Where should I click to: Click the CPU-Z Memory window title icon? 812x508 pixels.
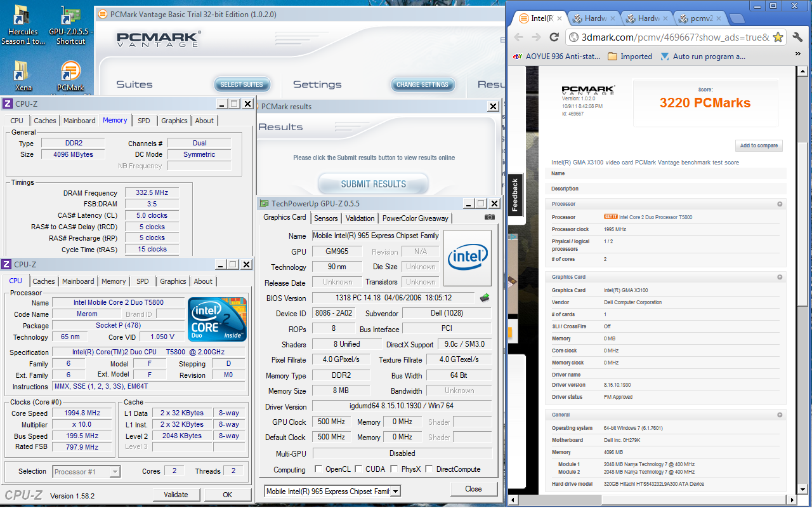(8, 104)
